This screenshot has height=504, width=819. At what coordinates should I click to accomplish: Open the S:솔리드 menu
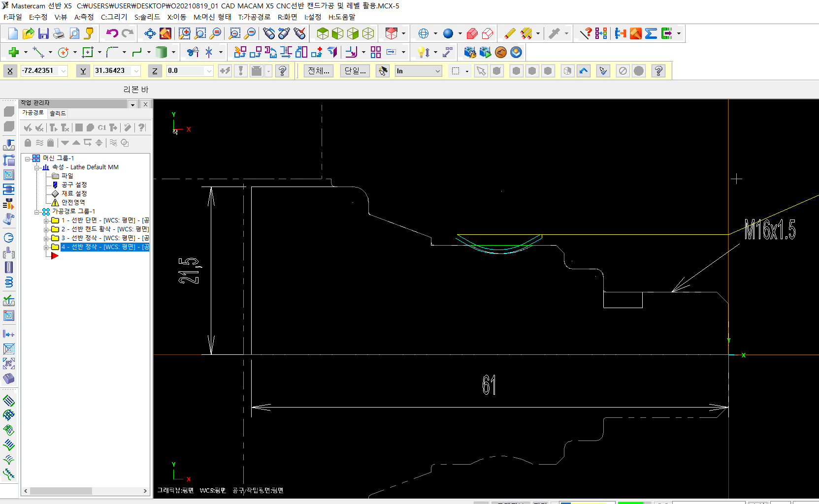(147, 17)
